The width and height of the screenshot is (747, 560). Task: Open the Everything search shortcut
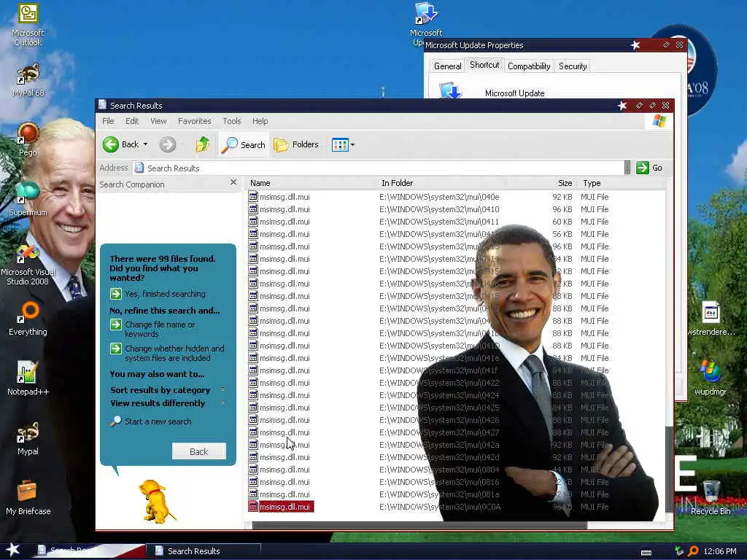[x=28, y=318]
